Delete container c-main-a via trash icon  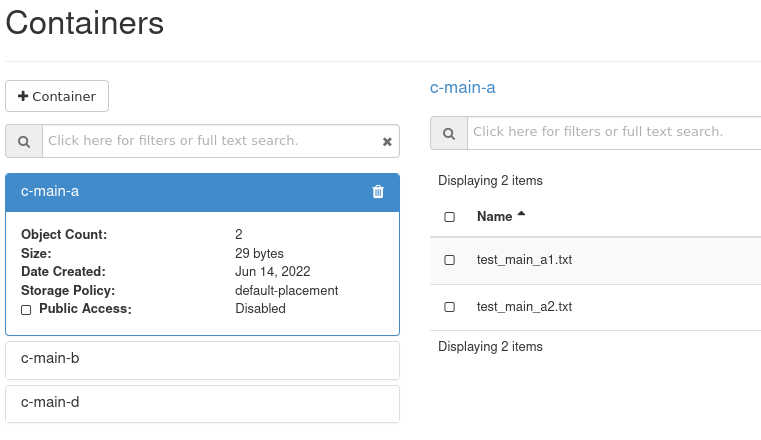378,192
